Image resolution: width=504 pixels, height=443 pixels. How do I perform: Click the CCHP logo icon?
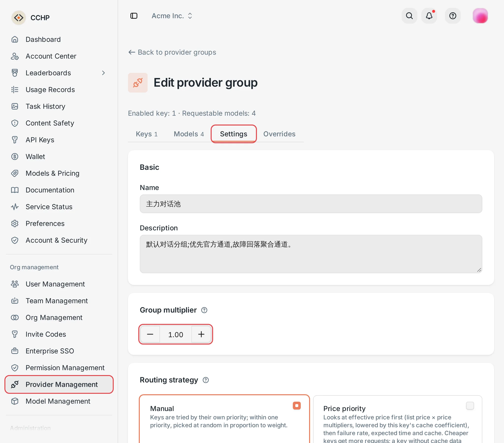click(19, 18)
